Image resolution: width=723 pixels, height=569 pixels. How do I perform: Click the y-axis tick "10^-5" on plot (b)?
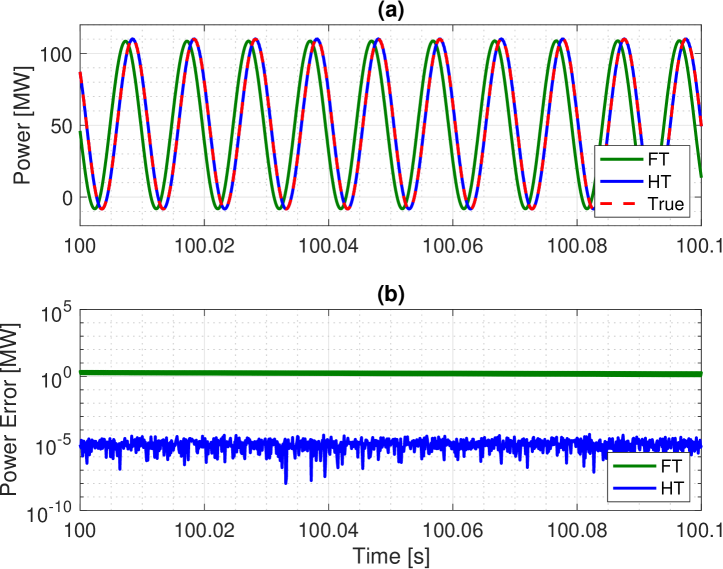click(x=53, y=445)
